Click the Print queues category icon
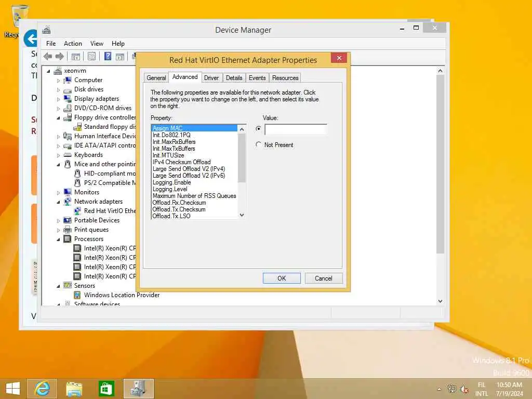The width and height of the screenshot is (532, 399). tap(68, 230)
